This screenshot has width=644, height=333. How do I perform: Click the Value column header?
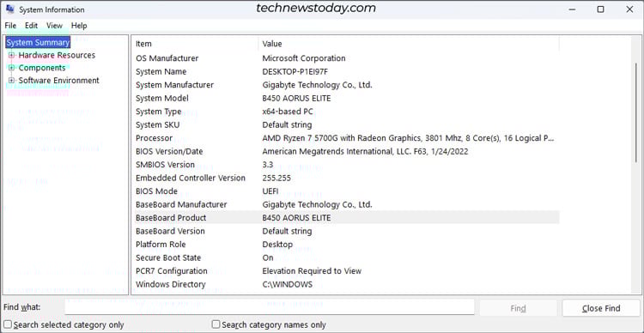(x=408, y=44)
